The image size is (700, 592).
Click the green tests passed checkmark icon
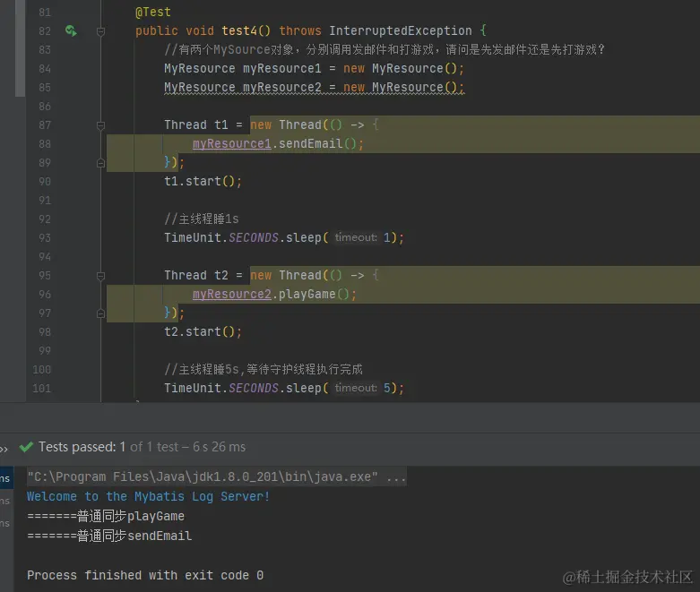(x=26, y=447)
